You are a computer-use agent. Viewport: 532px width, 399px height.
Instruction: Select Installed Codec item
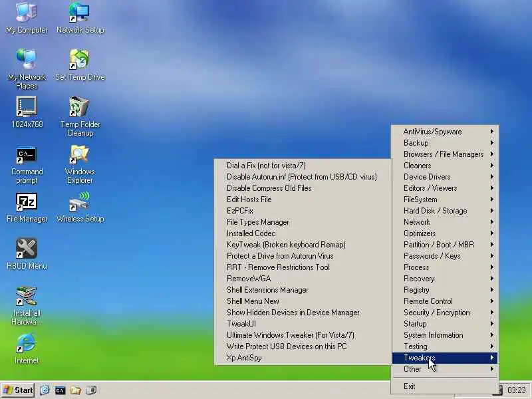point(303,233)
